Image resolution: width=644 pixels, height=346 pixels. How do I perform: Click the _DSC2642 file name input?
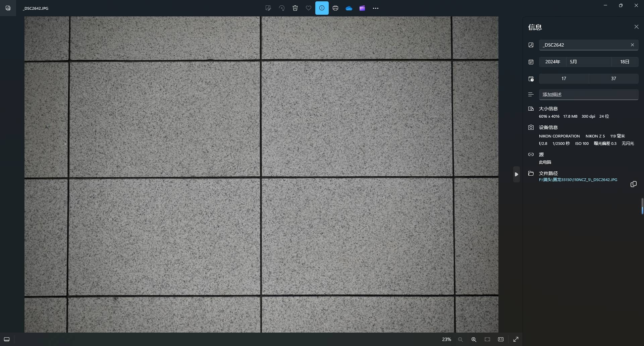click(x=584, y=45)
